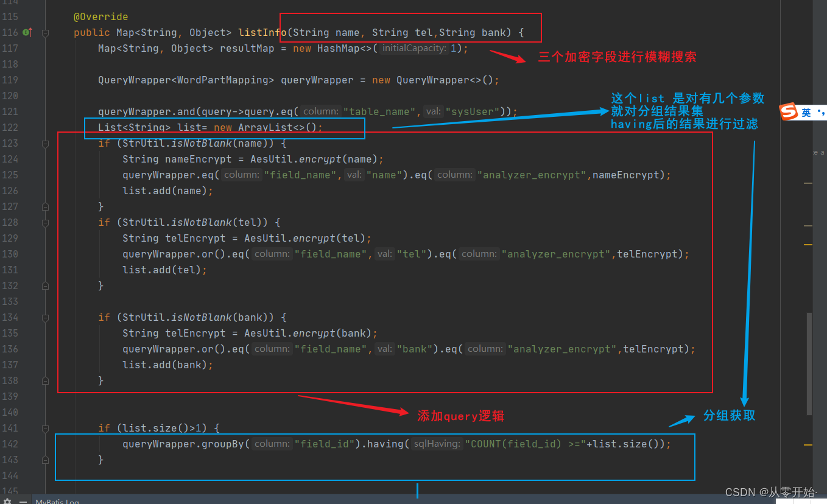
Task: Click list.add(bank) on line 137
Action: (165, 365)
